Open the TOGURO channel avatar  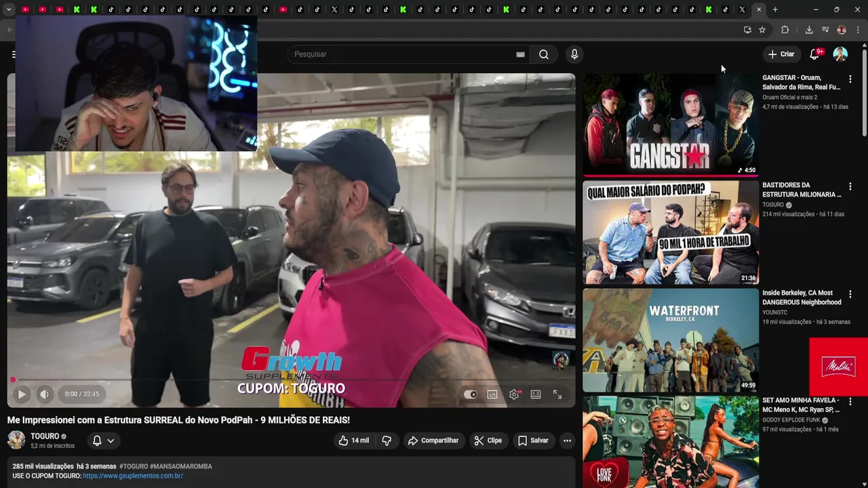tap(16, 441)
